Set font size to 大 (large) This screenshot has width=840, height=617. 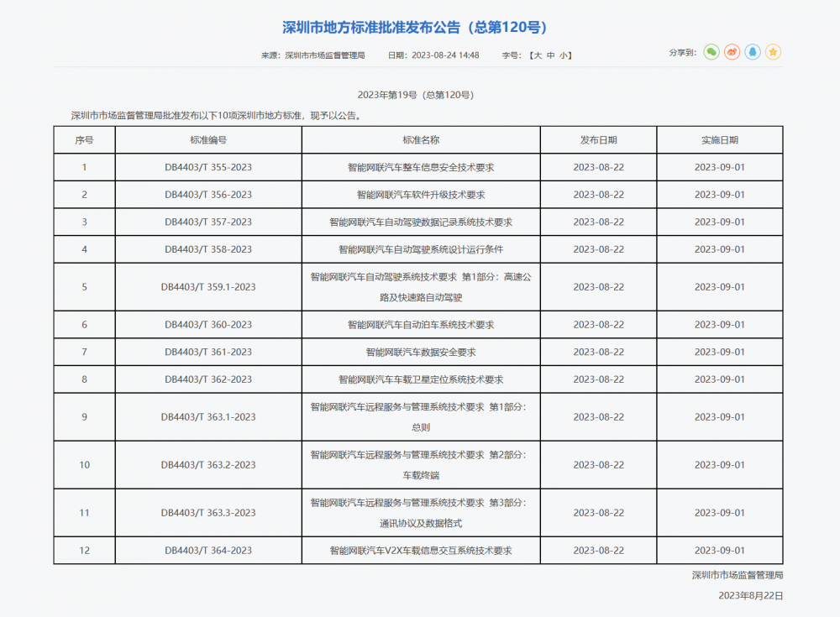538,55
